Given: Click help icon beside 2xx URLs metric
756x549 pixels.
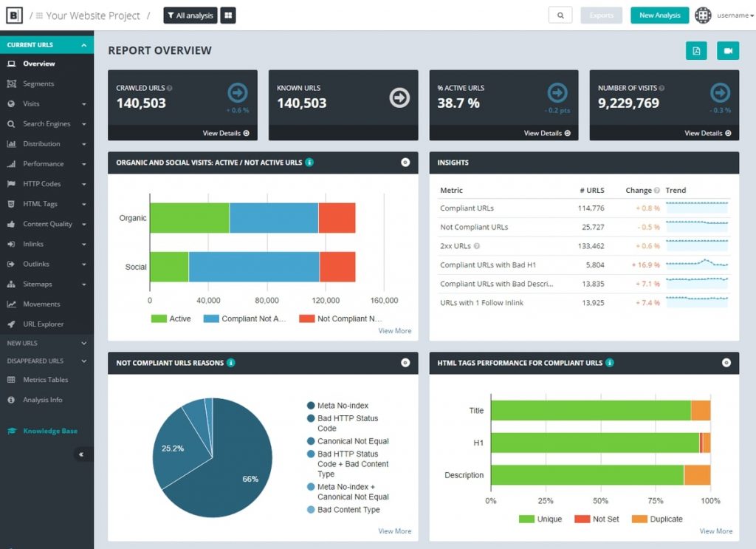Looking at the screenshot, I should (477, 246).
